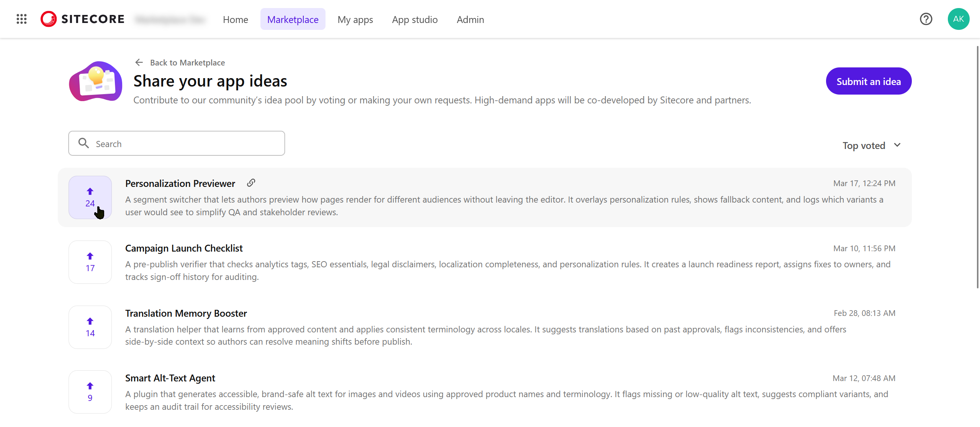Remove the upvote on Personalization Previewer
Image resolution: width=980 pixels, height=427 pixels.
point(90,197)
